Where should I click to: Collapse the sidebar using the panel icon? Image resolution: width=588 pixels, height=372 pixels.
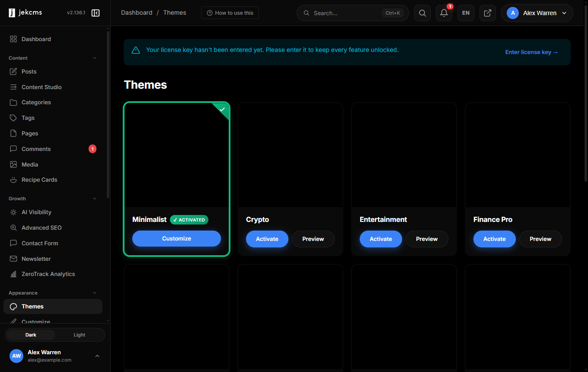96,13
